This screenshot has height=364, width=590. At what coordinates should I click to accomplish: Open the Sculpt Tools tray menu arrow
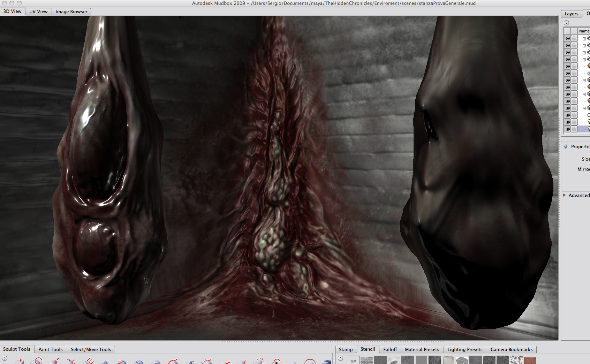coord(5,358)
